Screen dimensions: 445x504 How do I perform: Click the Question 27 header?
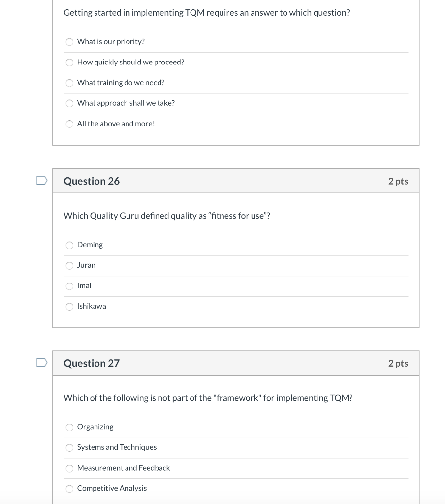pos(92,363)
